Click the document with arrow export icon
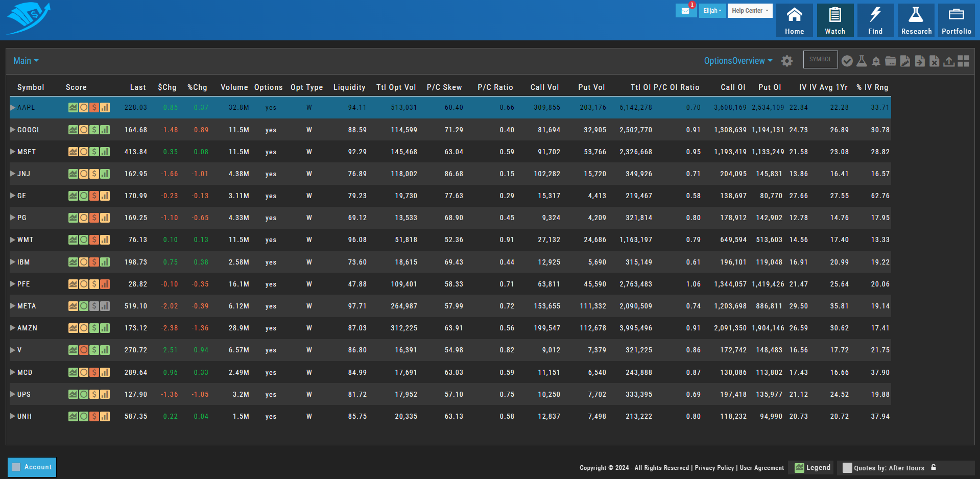Image resolution: width=980 pixels, height=479 pixels. click(x=920, y=61)
